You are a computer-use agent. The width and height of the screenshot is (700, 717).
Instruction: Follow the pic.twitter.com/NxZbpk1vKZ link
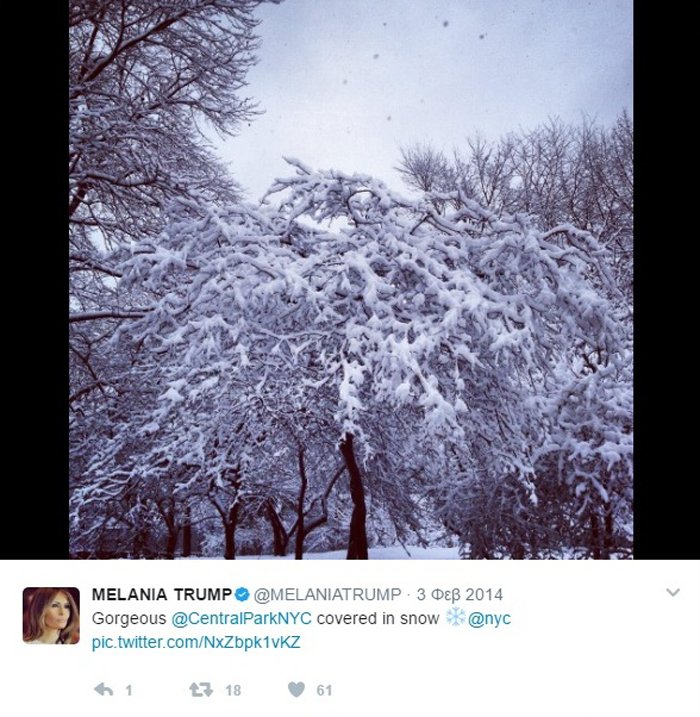(196, 642)
